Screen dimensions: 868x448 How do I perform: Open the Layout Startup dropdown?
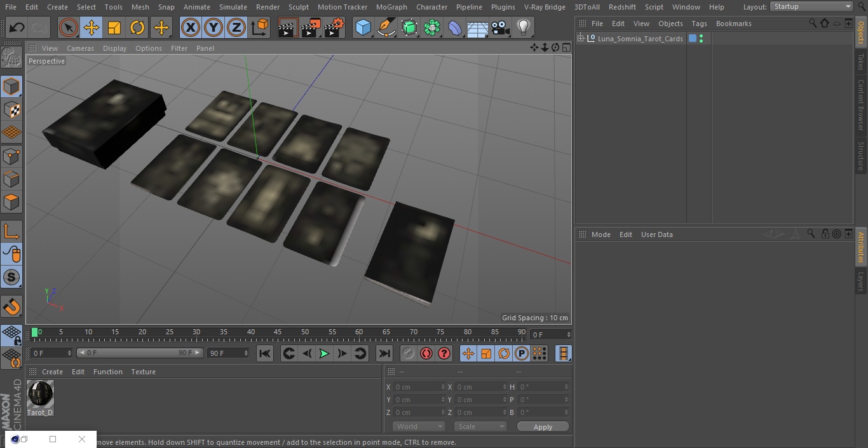click(x=812, y=6)
